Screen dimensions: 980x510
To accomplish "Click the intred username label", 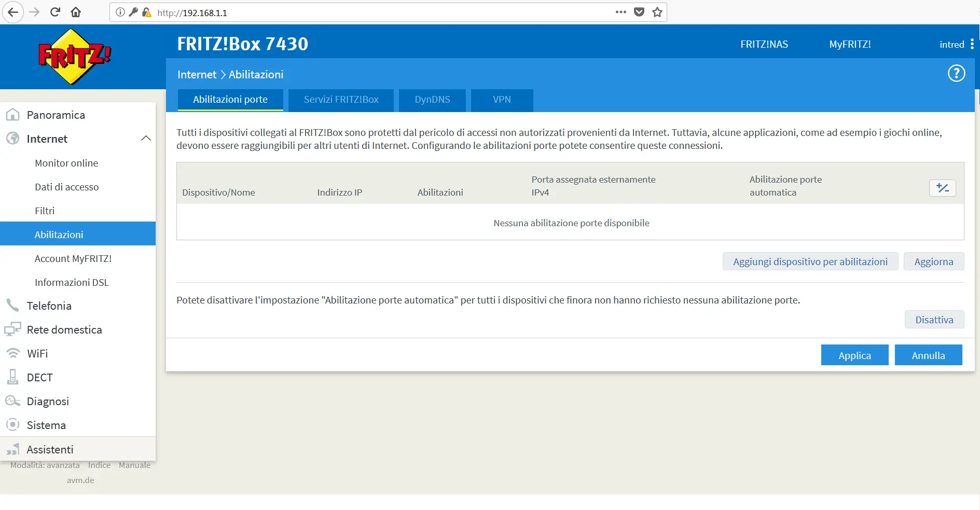I will click(951, 45).
